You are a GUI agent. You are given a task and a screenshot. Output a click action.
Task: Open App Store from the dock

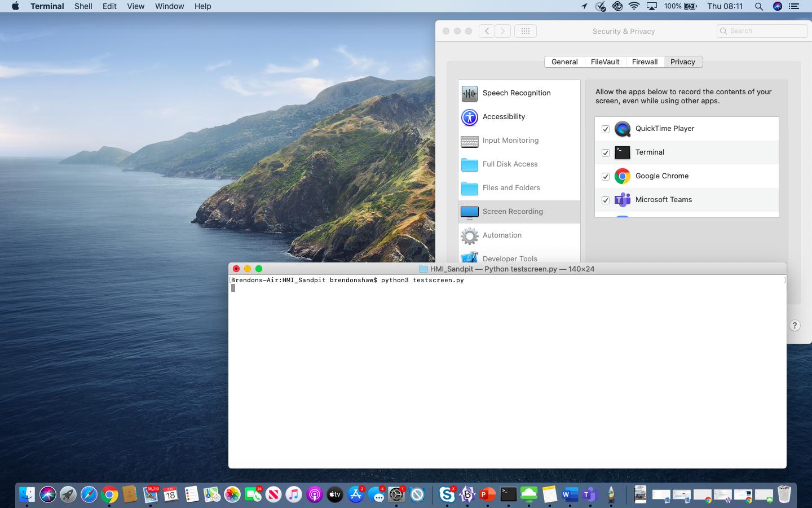(356, 495)
